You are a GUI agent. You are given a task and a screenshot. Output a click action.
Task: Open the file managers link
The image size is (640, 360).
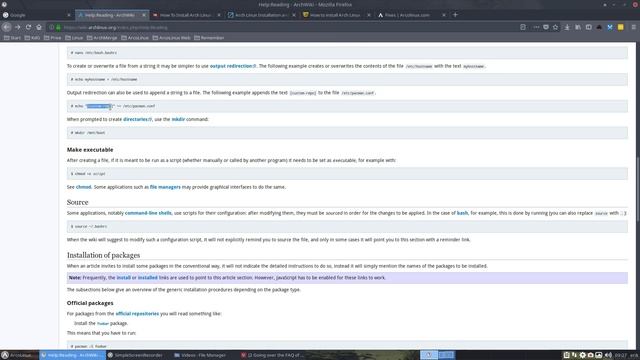[x=165, y=187]
